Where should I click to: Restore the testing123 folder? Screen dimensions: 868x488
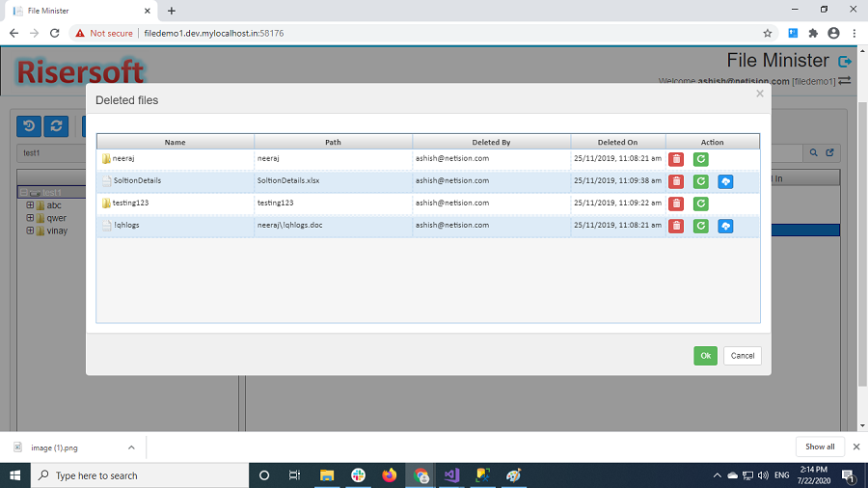701,203
